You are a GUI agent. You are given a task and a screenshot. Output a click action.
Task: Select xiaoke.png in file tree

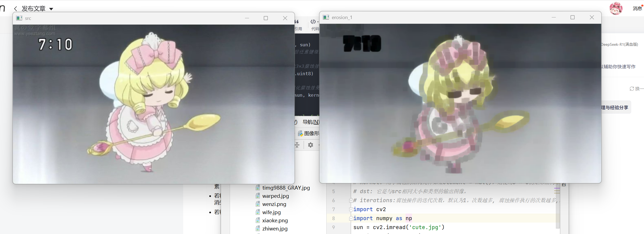[x=275, y=220]
